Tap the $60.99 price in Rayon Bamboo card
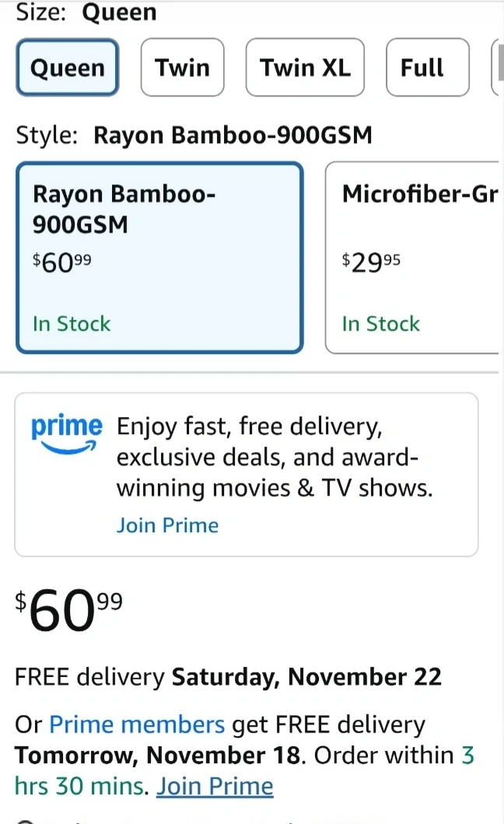 (62, 262)
